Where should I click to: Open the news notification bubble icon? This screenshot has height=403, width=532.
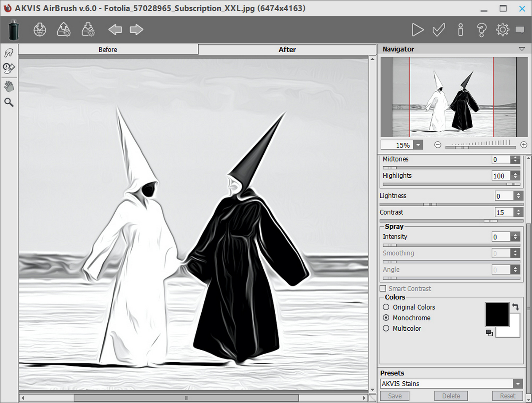pos(520,30)
